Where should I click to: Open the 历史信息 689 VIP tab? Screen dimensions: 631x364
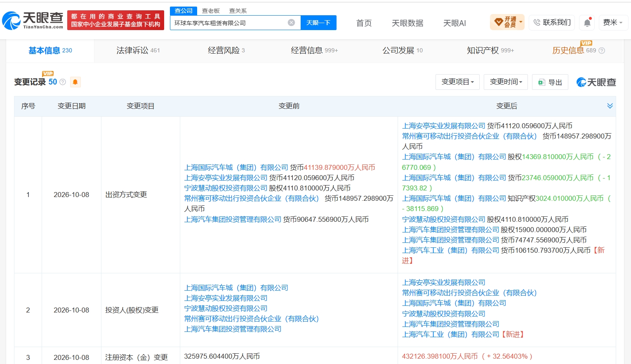click(574, 50)
